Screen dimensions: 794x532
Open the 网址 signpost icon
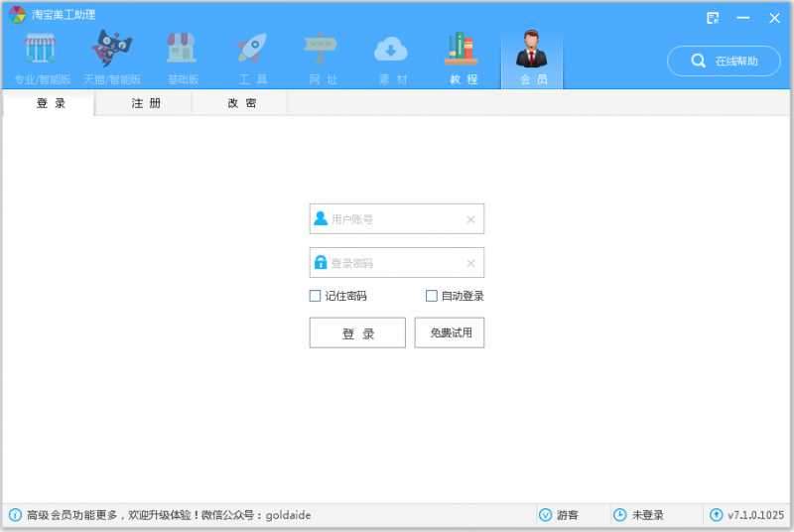click(x=321, y=48)
